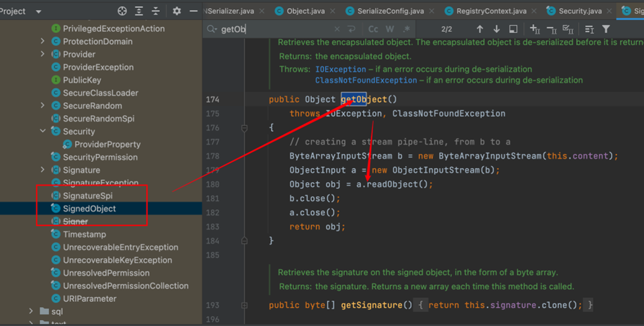Click the IOException link in Javadoc
Image resolution: width=644 pixels, height=326 pixels.
(x=340, y=69)
